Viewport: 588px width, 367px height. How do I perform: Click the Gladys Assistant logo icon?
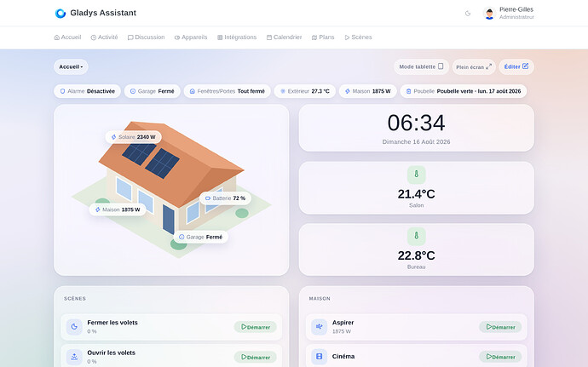pos(61,13)
